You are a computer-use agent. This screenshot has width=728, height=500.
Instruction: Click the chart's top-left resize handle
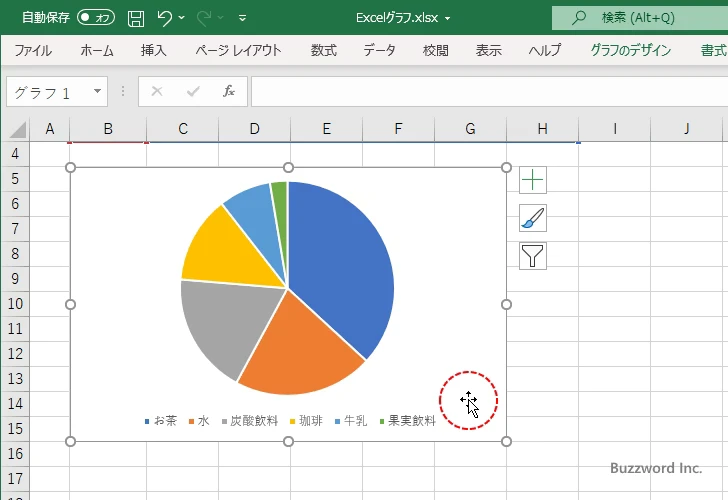click(71, 168)
